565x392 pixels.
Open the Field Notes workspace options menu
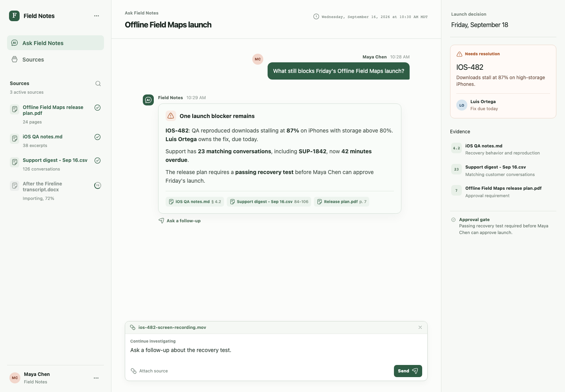tap(97, 16)
